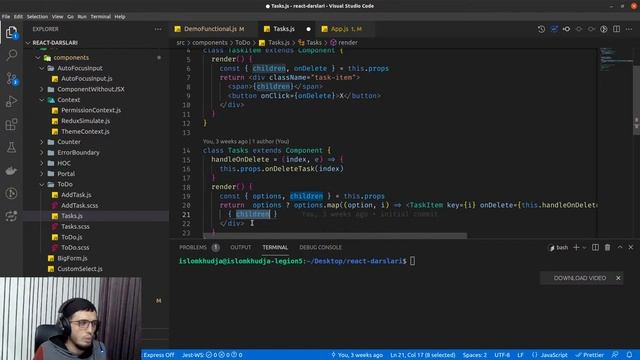Click the components breadcrumb segment
640x360 pixels.
210,42
